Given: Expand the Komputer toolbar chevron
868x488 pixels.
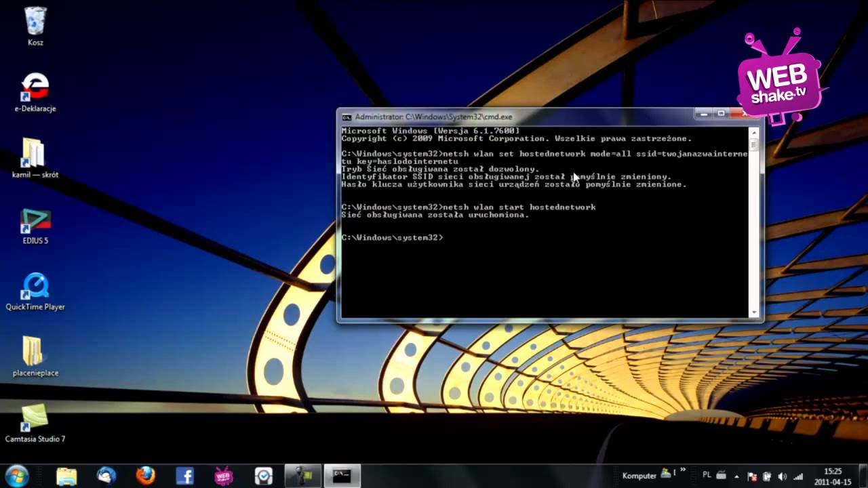Looking at the screenshot, I should 682,470.
